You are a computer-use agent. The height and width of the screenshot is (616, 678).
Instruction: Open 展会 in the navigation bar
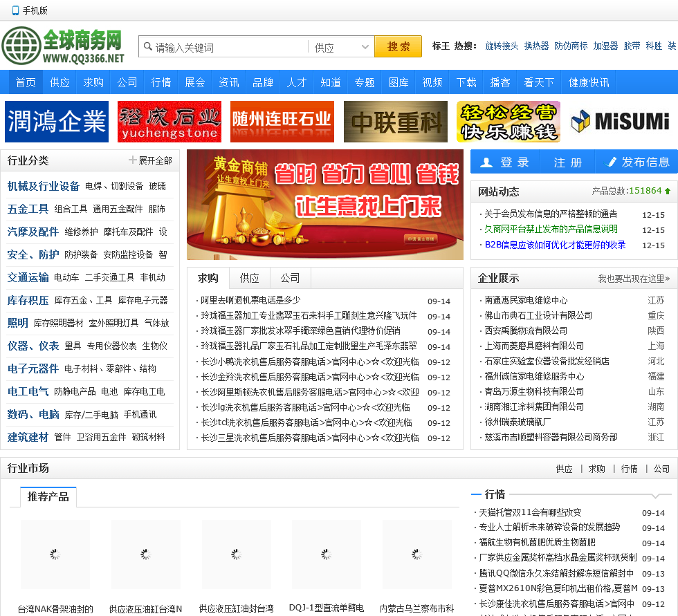tap(195, 82)
